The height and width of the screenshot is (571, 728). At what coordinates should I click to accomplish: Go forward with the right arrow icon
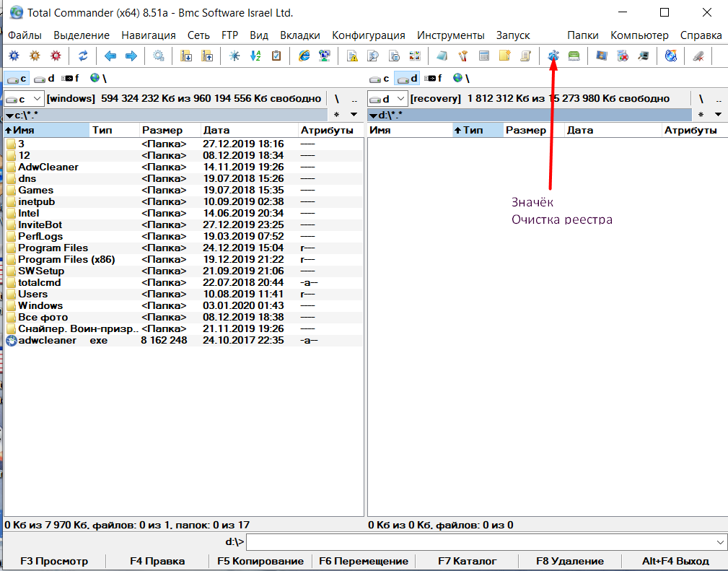pos(131,56)
